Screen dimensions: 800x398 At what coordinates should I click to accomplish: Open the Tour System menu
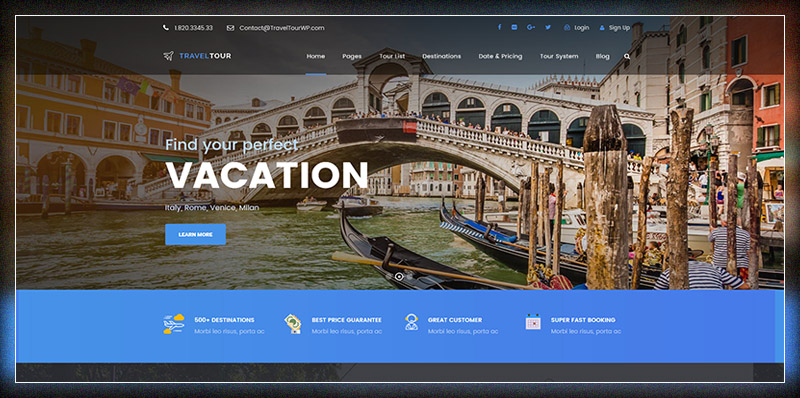tap(559, 57)
